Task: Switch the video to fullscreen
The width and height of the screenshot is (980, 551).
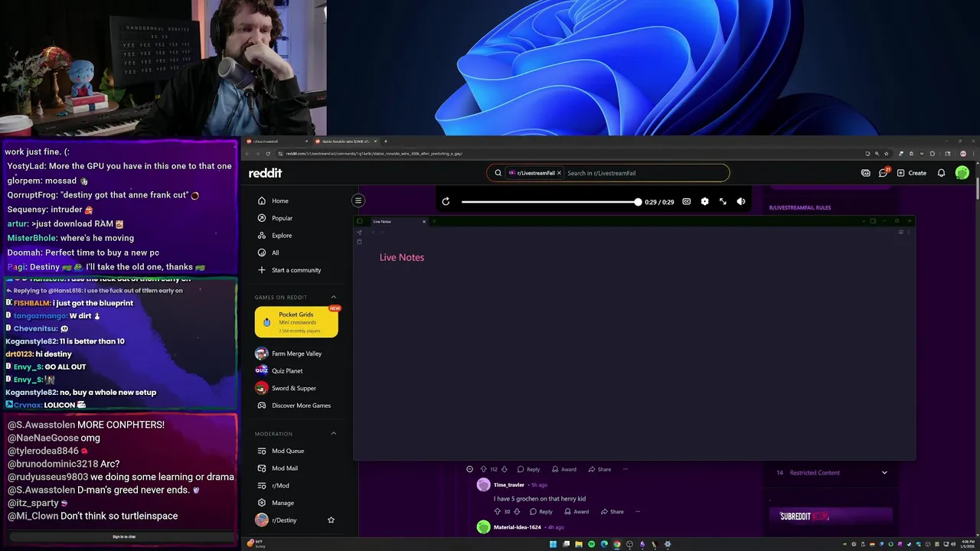Action: pyautogui.click(x=723, y=201)
